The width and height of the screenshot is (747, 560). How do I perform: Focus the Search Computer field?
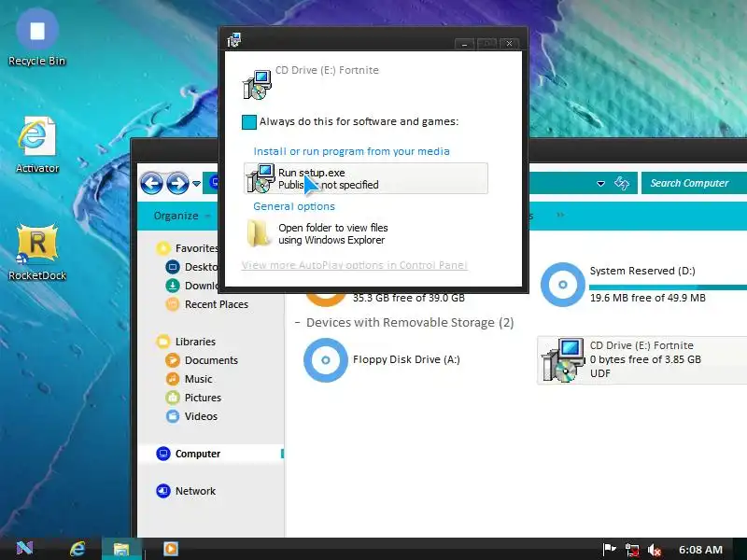tap(694, 183)
